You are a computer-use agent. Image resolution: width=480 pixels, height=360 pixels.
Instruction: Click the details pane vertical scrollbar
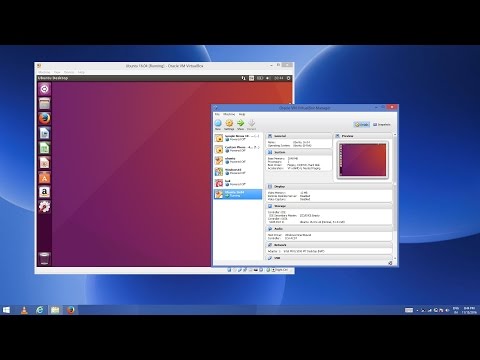pos(395,197)
